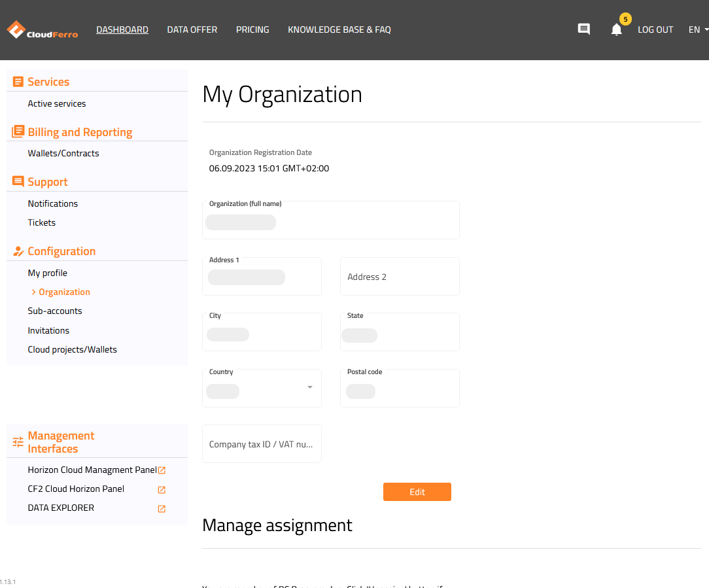Click the Configuration section icon

point(18,251)
